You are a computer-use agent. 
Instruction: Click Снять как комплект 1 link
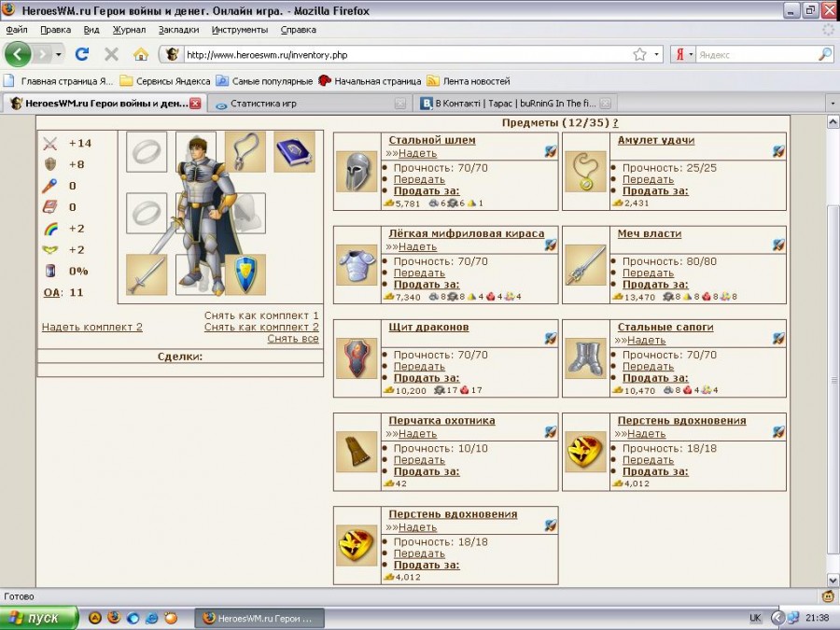click(261, 315)
